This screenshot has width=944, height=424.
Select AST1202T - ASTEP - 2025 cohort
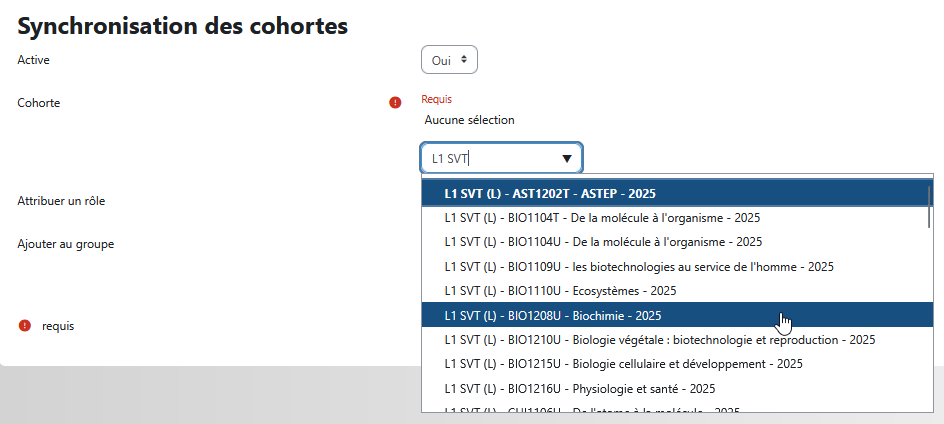[674, 194]
